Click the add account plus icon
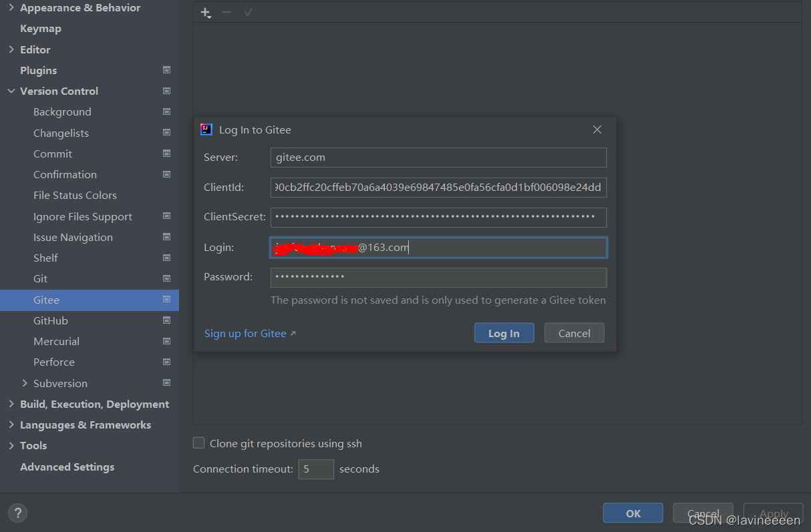The height and width of the screenshot is (532, 811). click(x=206, y=13)
